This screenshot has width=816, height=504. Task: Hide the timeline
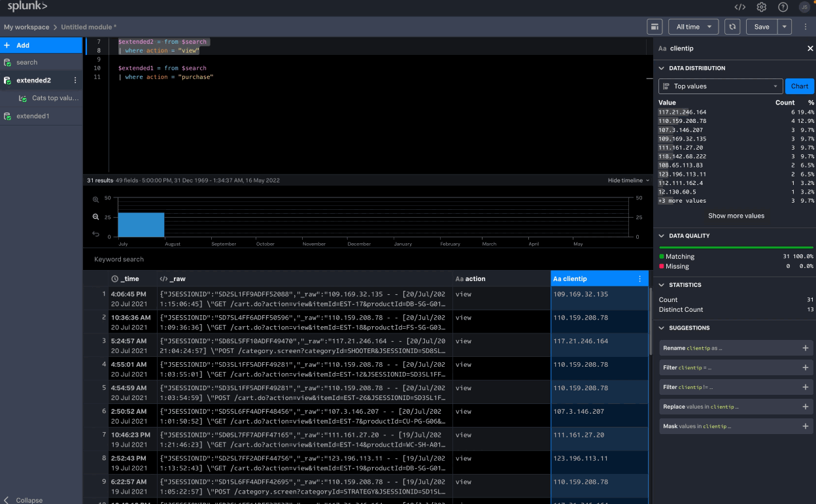[628, 180]
